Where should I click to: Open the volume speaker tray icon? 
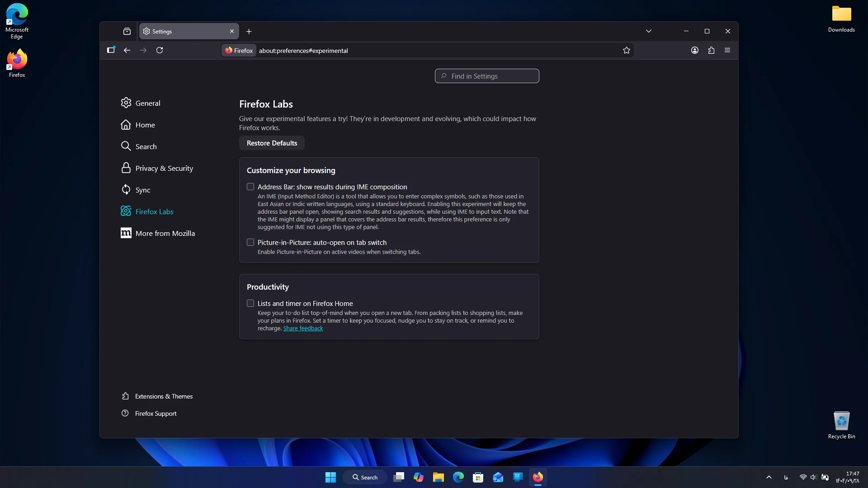813,477
